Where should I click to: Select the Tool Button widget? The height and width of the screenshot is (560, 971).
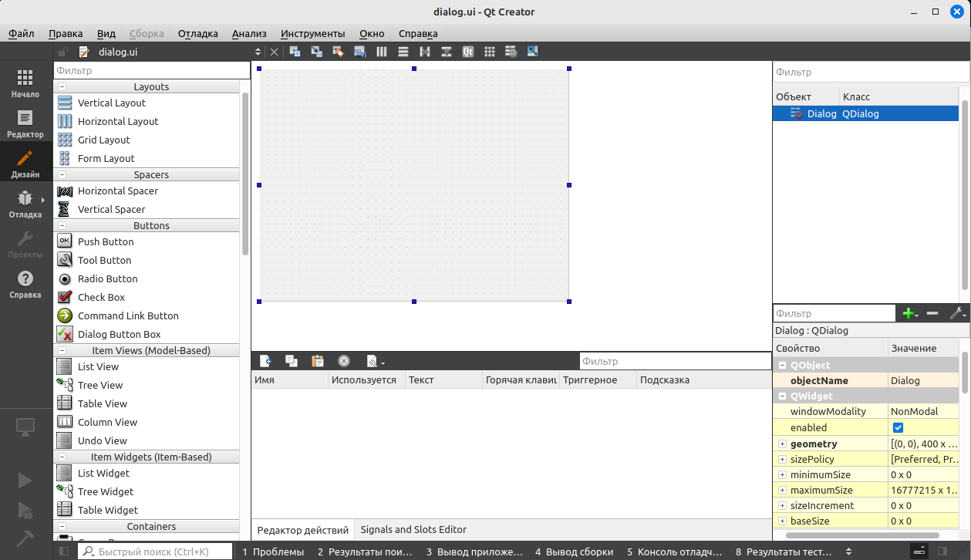(x=104, y=260)
